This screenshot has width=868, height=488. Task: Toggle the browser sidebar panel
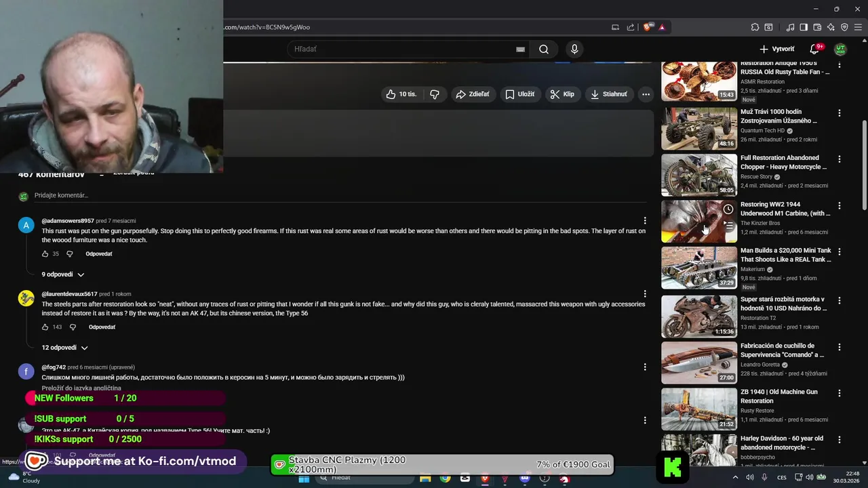804,27
